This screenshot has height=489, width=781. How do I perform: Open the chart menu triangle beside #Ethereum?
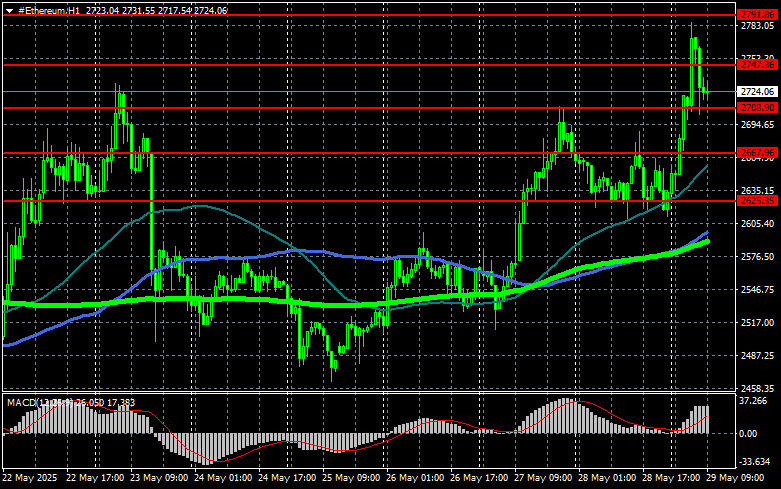(x=9, y=10)
